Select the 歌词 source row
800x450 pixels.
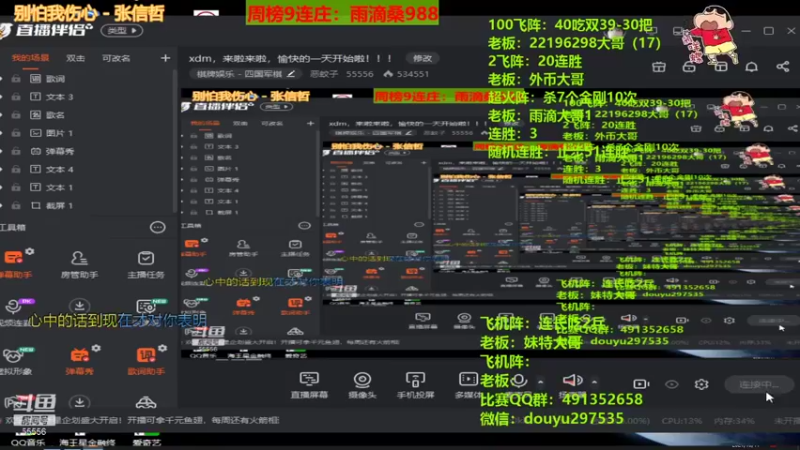[x=87, y=79]
